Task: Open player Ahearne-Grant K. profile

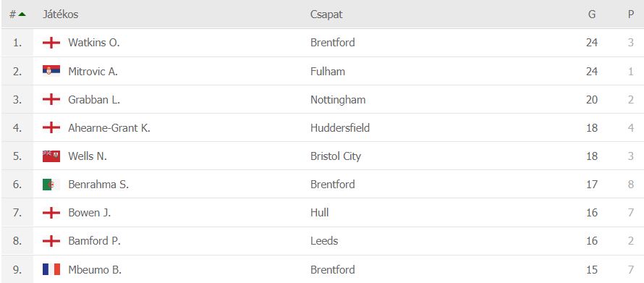Action: (x=109, y=127)
